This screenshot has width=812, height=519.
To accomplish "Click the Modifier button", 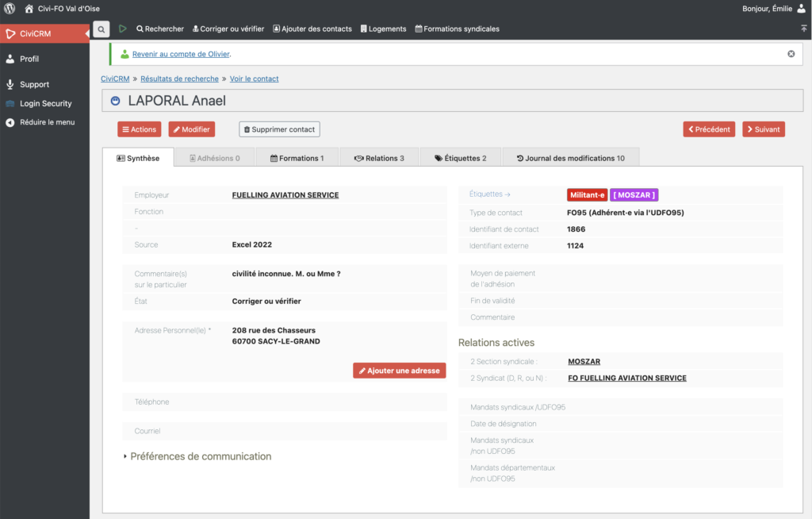I will (x=192, y=129).
